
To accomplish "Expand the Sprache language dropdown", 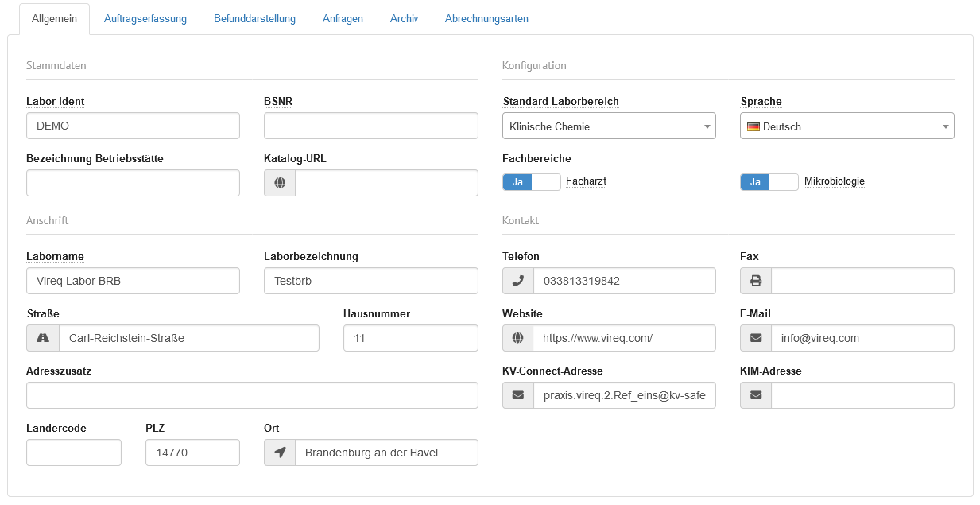I will click(x=846, y=126).
